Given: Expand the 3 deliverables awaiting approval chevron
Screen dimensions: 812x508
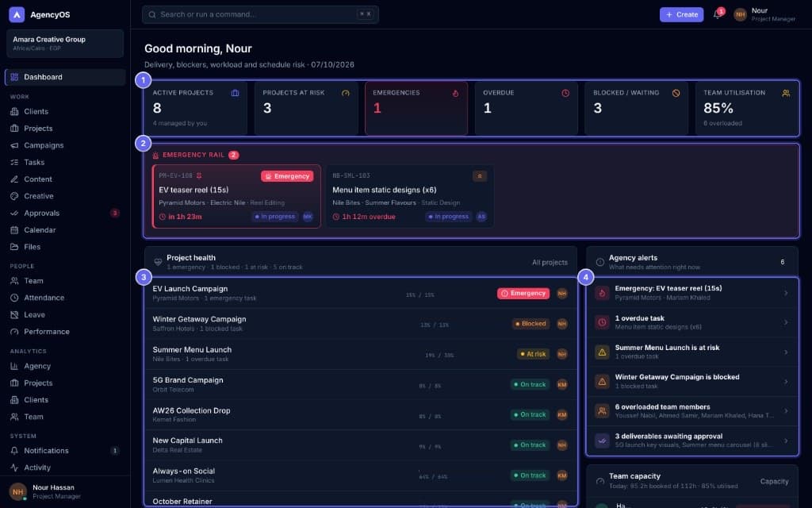Looking at the screenshot, I should coord(786,441).
